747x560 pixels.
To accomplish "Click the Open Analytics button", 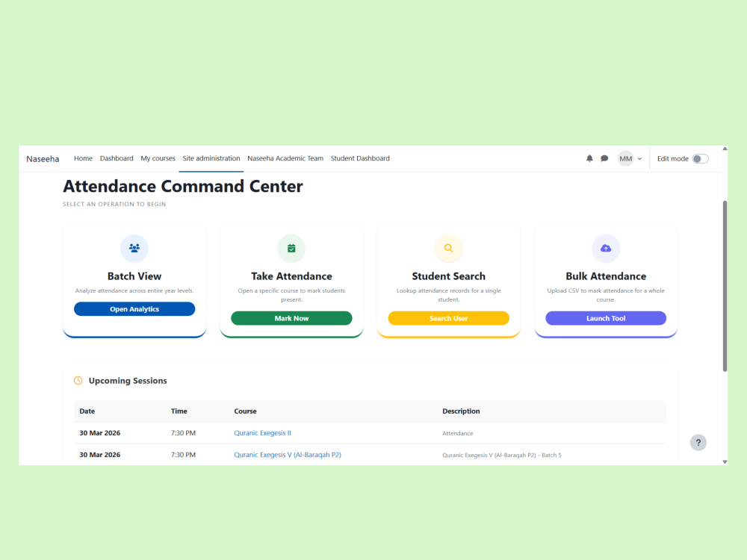I will click(134, 309).
